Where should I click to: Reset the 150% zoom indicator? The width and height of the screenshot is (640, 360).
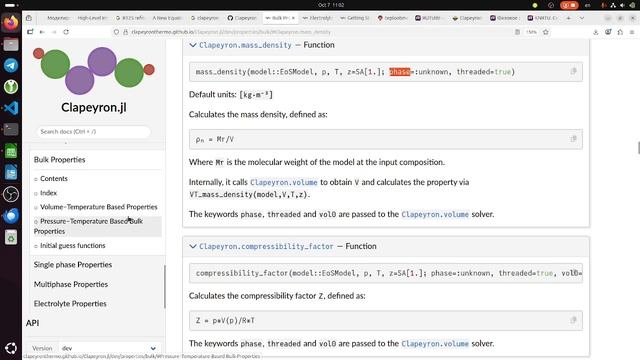coord(531,32)
